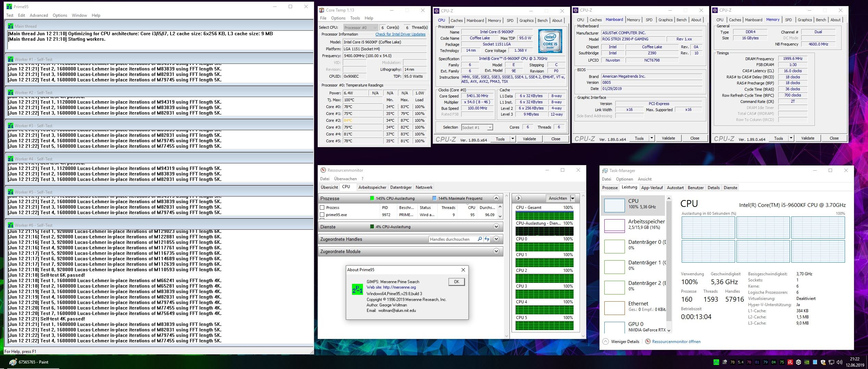The image size is (868, 369).
Task: Click OK in About Prime95 dialog
Action: [x=456, y=282]
